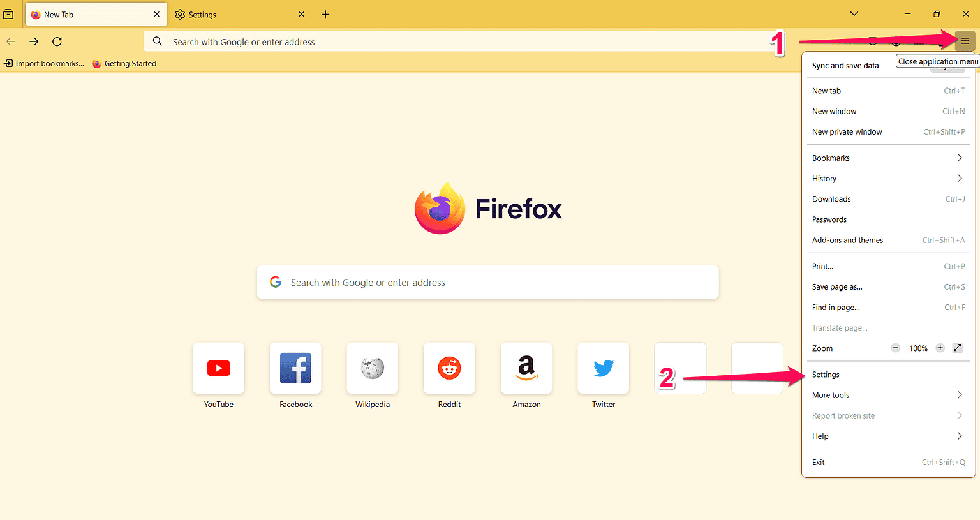List all tabs using the chevron

pyautogui.click(x=854, y=14)
